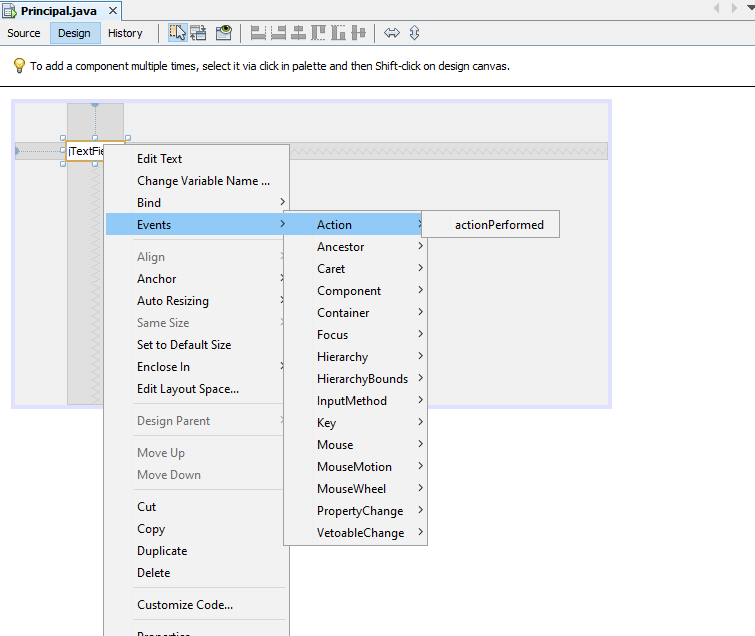Image resolution: width=755 pixels, height=636 pixels.
Task: Switch to Design view
Action: point(75,33)
